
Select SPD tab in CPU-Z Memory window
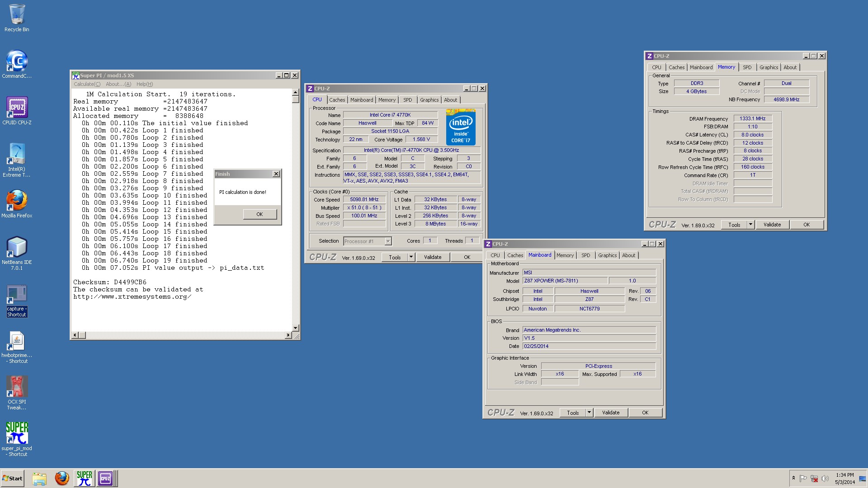(747, 67)
